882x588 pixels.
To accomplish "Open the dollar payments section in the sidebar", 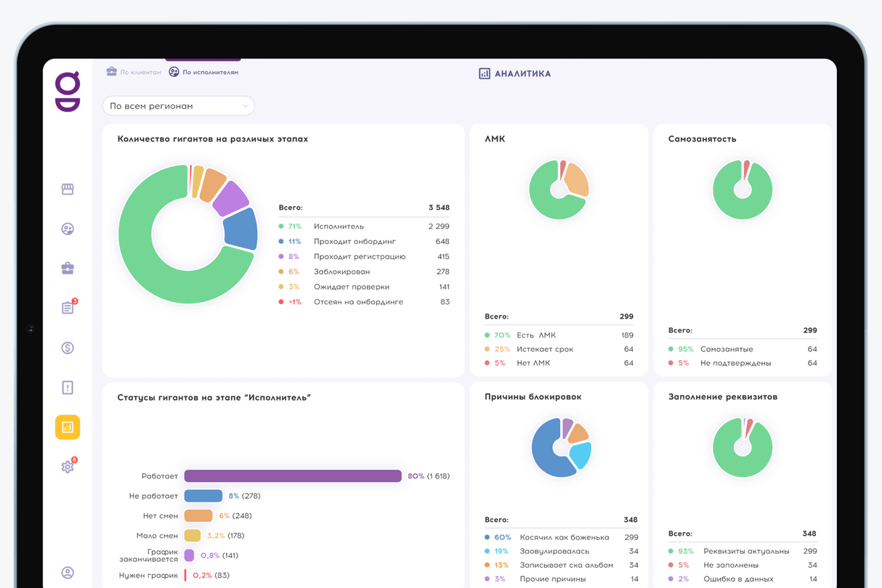I will (68, 348).
